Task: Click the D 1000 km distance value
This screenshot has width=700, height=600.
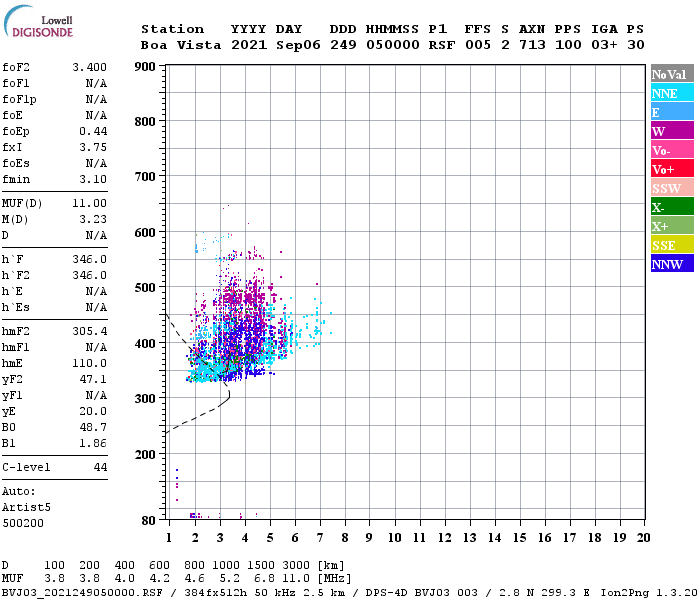Action: point(226,565)
